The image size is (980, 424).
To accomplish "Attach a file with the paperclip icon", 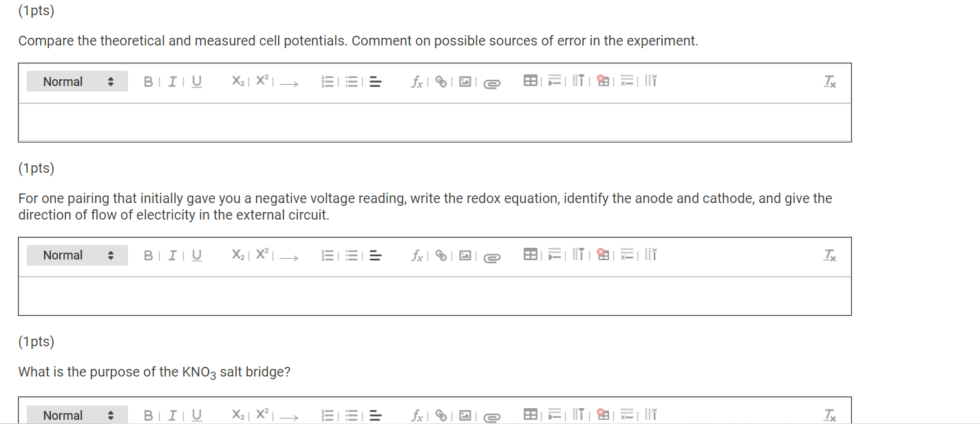I will pyautogui.click(x=491, y=83).
